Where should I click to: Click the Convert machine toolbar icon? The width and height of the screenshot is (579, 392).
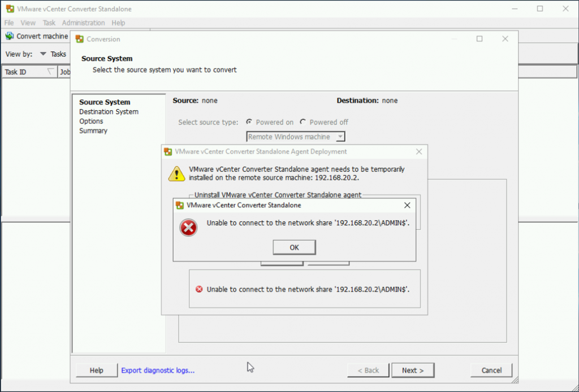click(10, 36)
